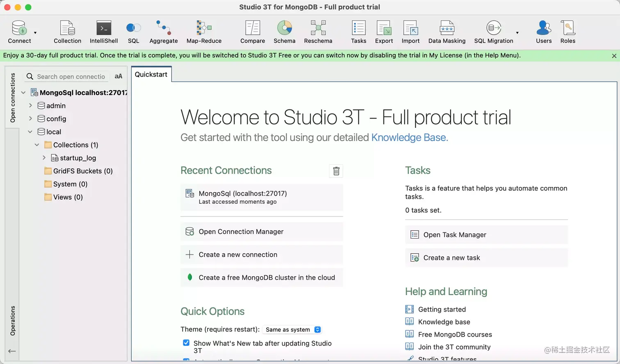This screenshot has width=620, height=364.
Task: Click Create a new task
Action: (x=486, y=257)
